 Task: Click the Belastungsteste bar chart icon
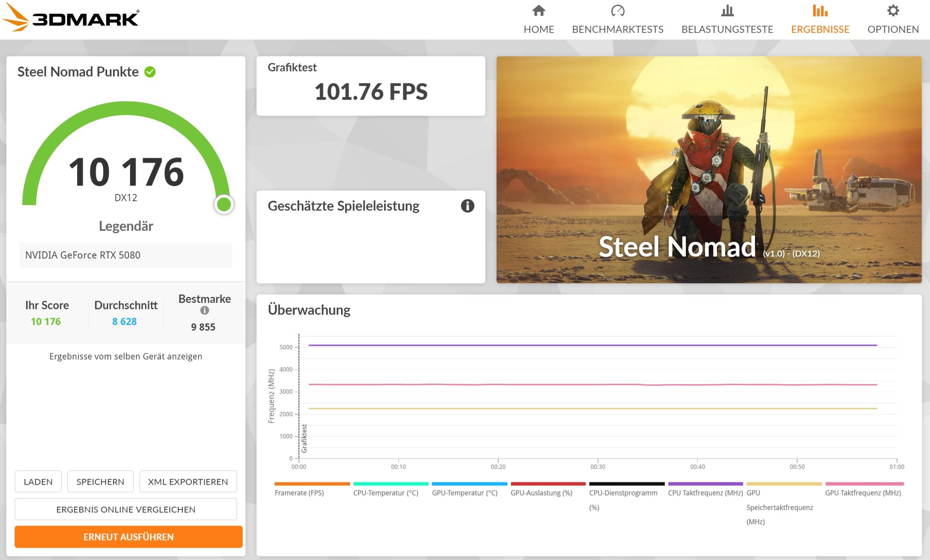pos(727,11)
